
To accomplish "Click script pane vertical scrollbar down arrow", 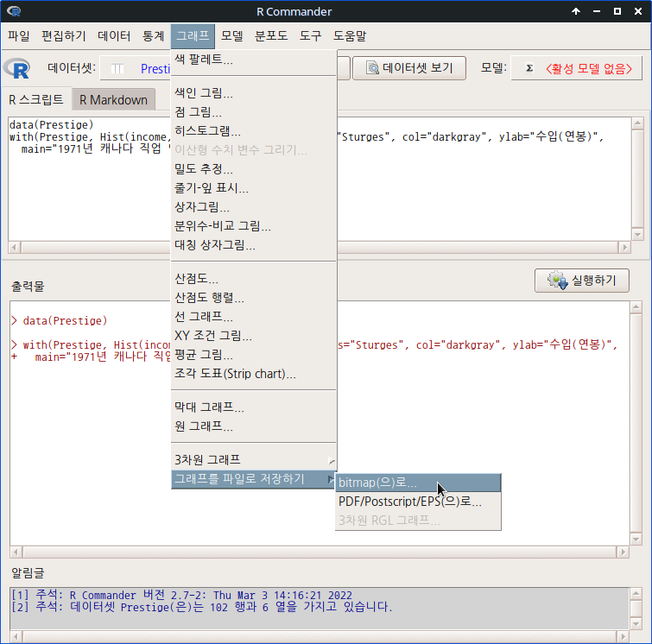I will tap(637, 235).
